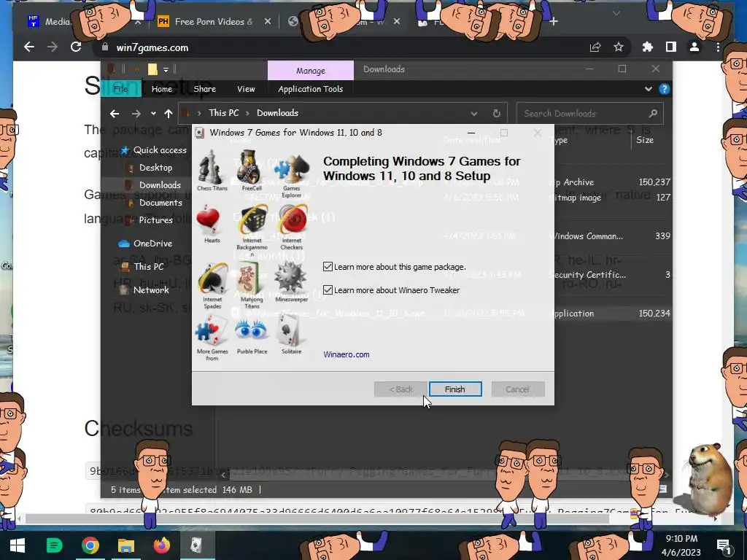This screenshot has width=747, height=560.
Task: Open the Home ribbon tab
Action: (x=162, y=89)
